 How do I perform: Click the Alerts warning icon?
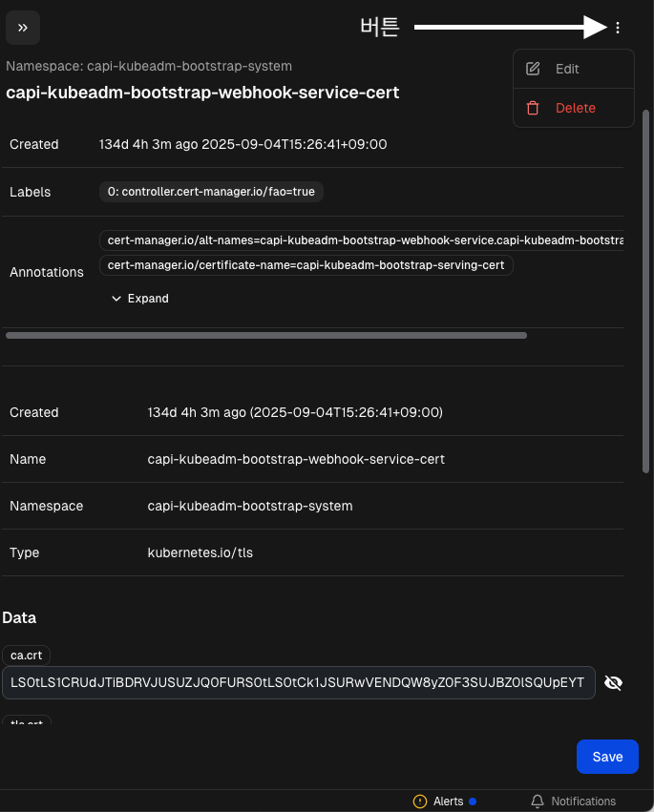(420, 802)
